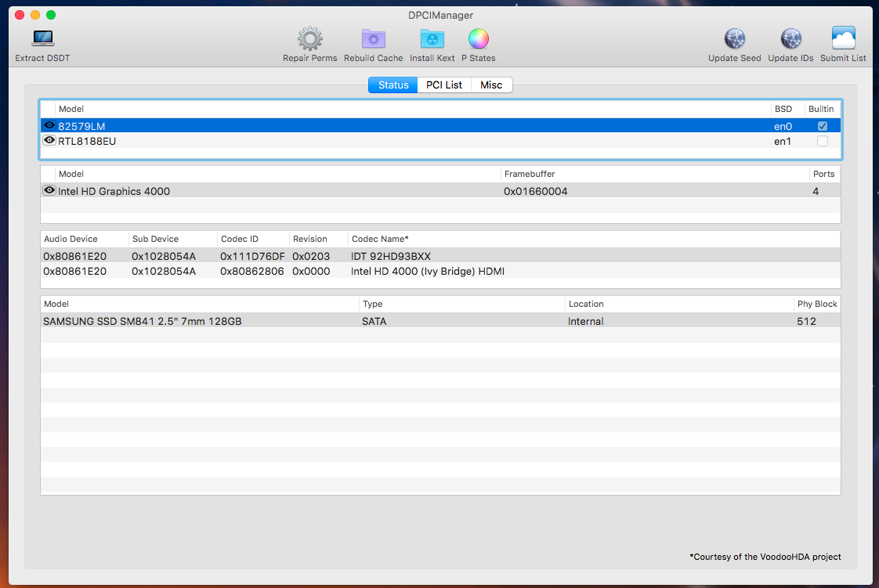Viewport: 879px width, 588px height.
Task: Select the Status tab
Action: [393, 85]
